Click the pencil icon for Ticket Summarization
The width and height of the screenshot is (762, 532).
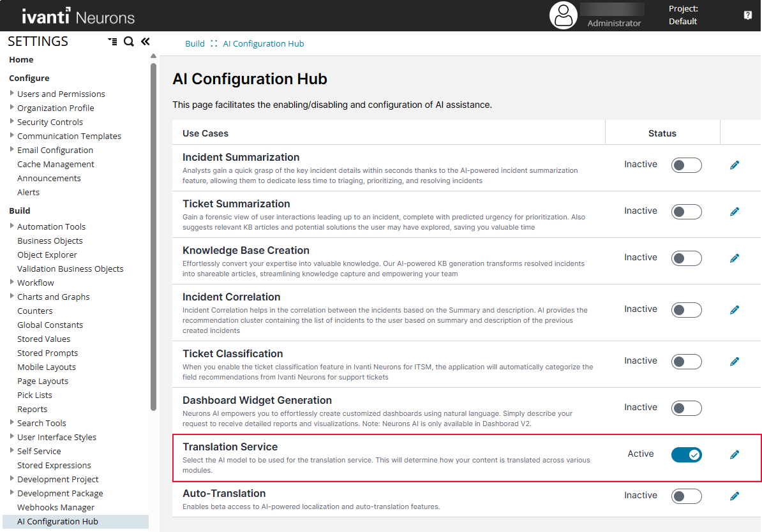(735, 212)
